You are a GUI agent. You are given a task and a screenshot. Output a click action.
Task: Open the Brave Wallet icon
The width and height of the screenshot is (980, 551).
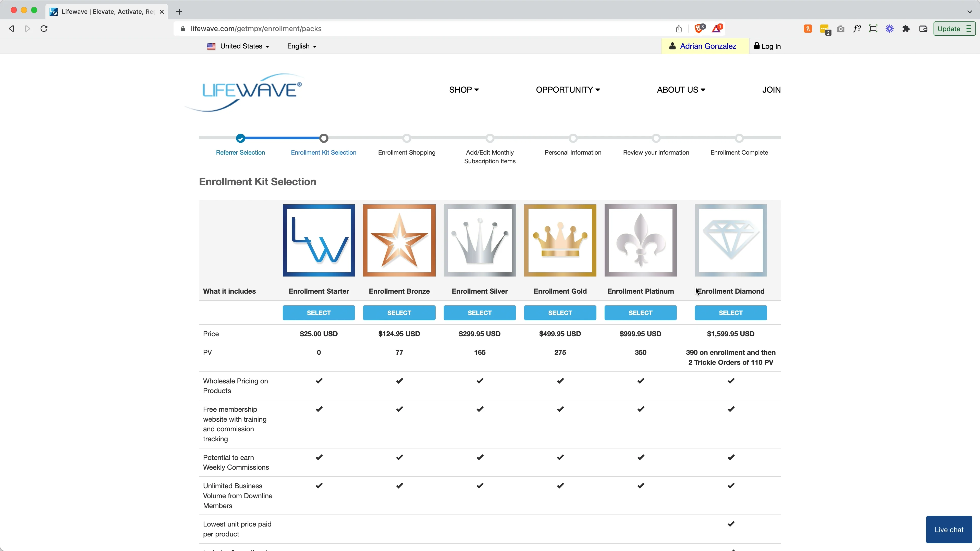[923, 29]
